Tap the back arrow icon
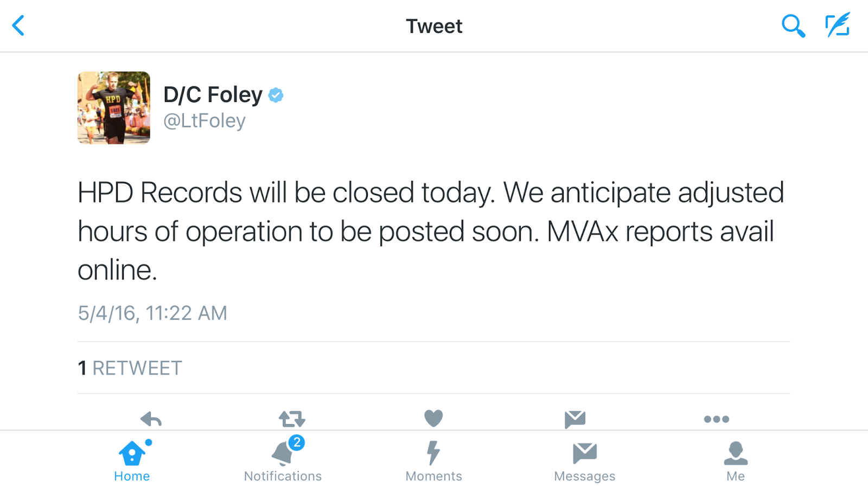The image size is (868, 488). 18,25
